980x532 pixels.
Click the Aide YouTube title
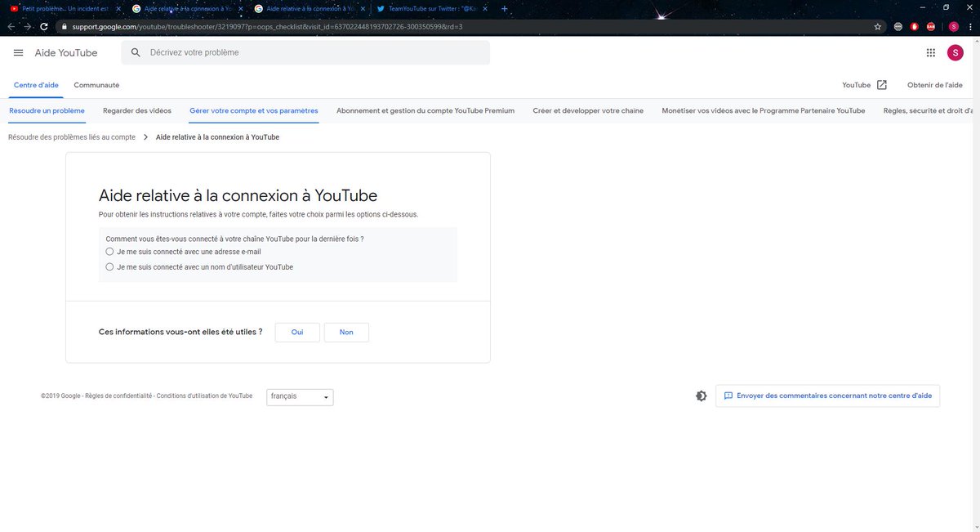66,52
